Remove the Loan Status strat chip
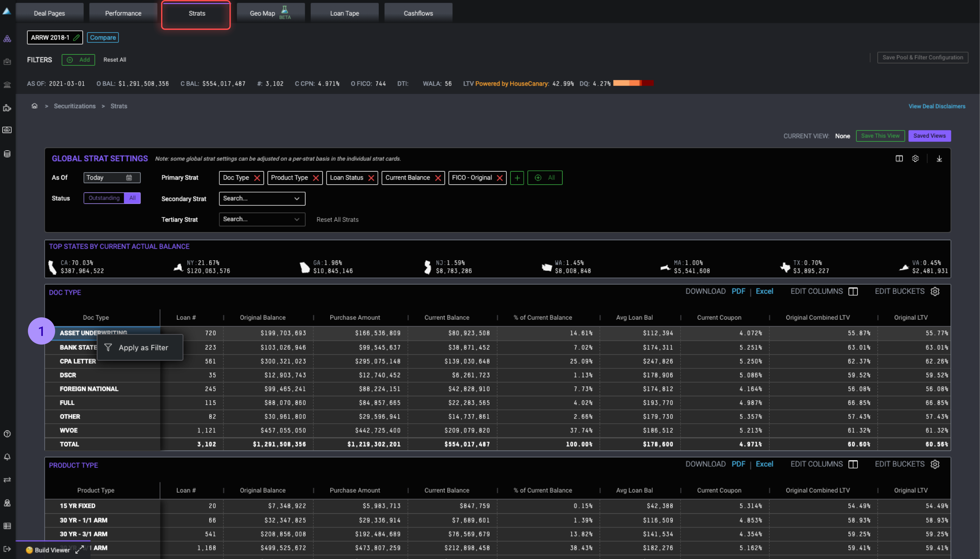This screenshot has width=980, height=559. pyautogui.click(x=371, y=178)
